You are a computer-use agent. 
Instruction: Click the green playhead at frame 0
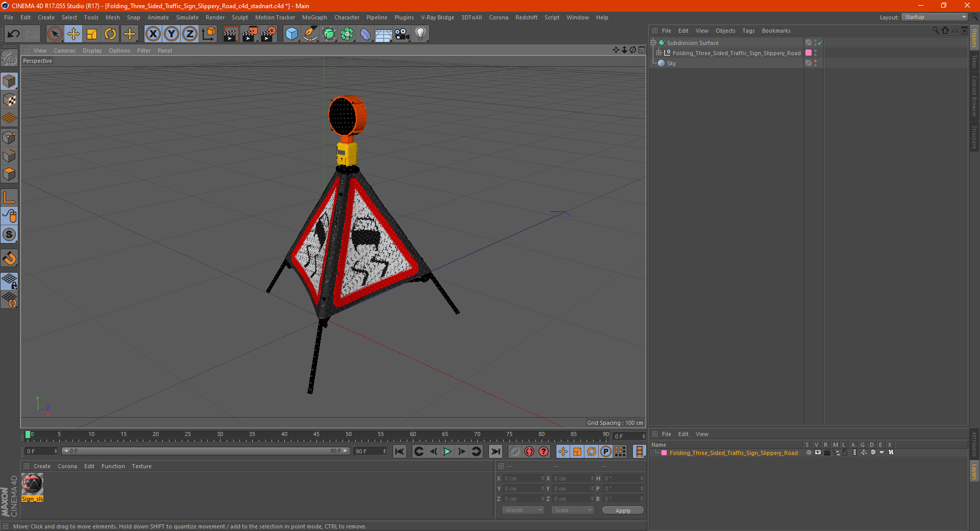click(x=28, y=435)
